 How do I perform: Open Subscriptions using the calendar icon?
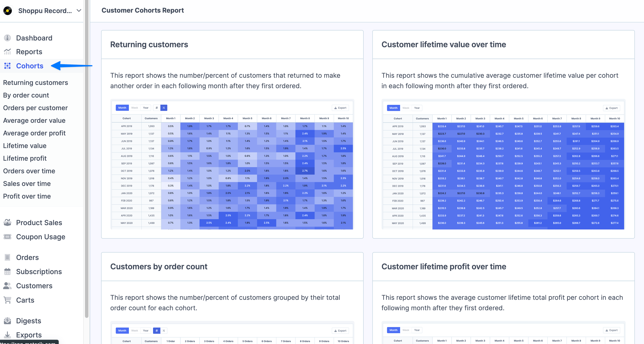point(7,271)
